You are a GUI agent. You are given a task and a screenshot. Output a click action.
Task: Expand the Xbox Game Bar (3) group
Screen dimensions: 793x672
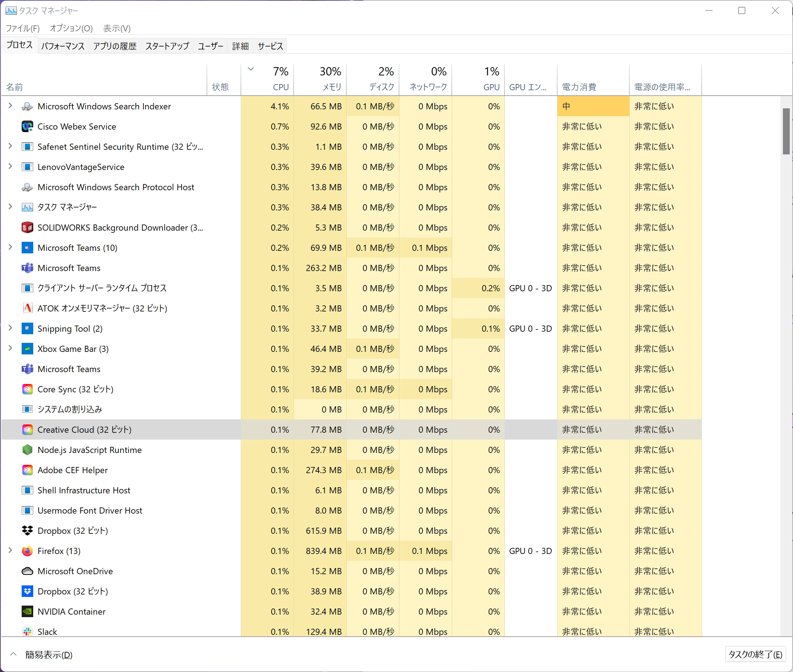(x=10, y=348)
